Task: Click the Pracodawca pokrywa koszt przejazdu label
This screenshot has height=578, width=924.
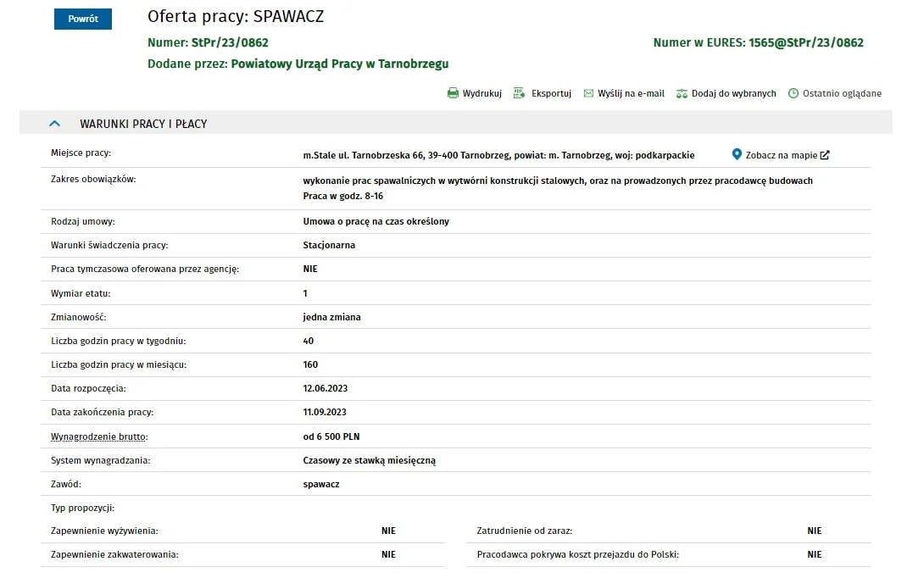Action: (x=578, y=554)
